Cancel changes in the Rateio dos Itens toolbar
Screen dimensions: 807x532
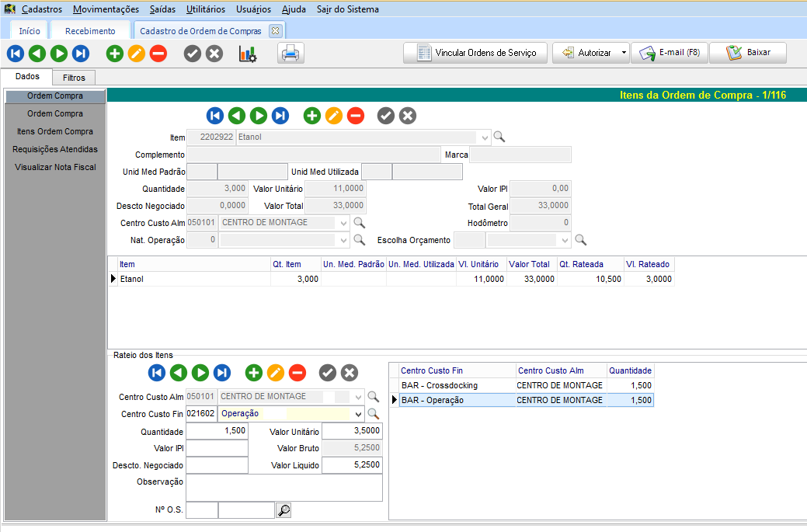coord(350,373)
